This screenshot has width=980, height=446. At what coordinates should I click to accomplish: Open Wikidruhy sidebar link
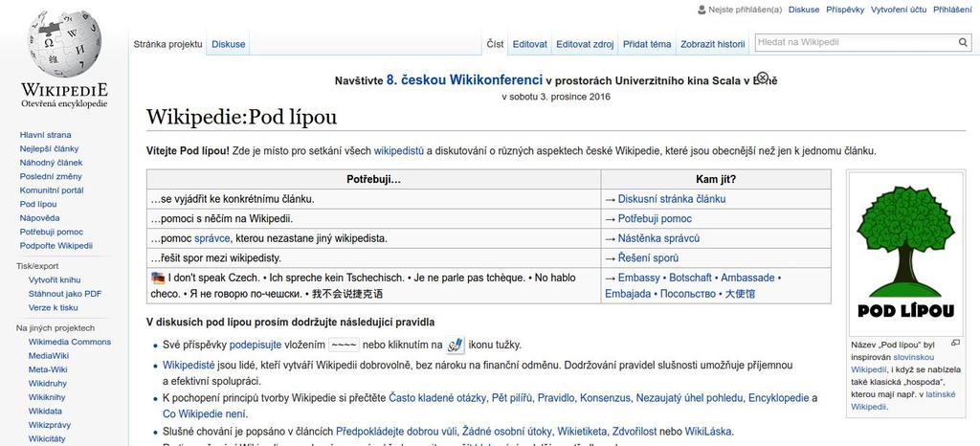click(48, 383)
